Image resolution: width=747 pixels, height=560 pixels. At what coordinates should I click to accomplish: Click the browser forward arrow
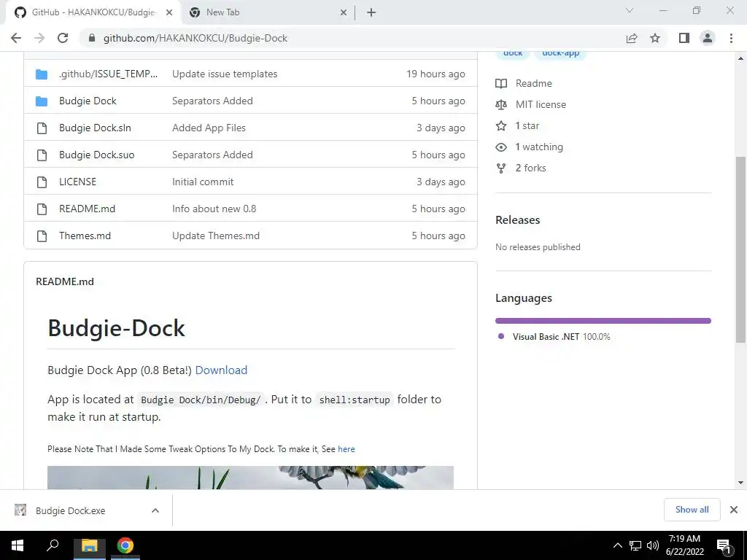point(39,38)
